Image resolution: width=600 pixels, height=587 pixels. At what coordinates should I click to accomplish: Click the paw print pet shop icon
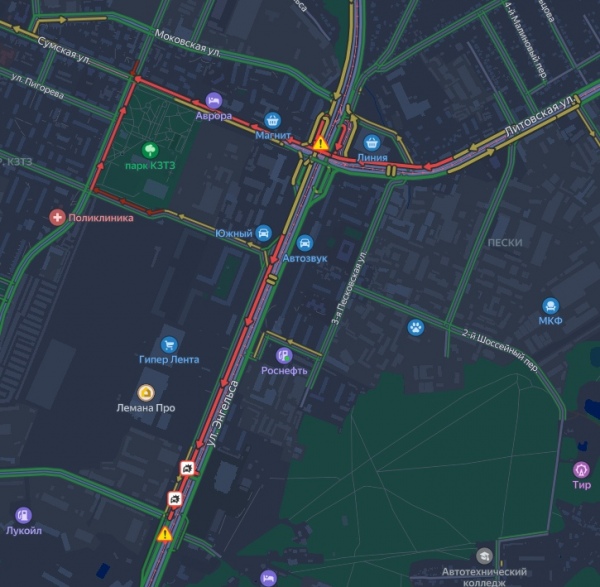(x=416, y=328)
